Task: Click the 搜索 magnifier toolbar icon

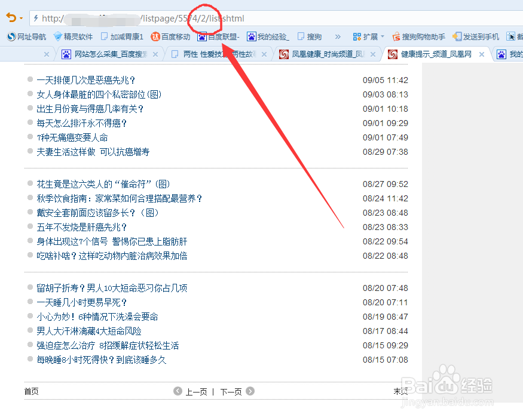Action: point(309,36)
